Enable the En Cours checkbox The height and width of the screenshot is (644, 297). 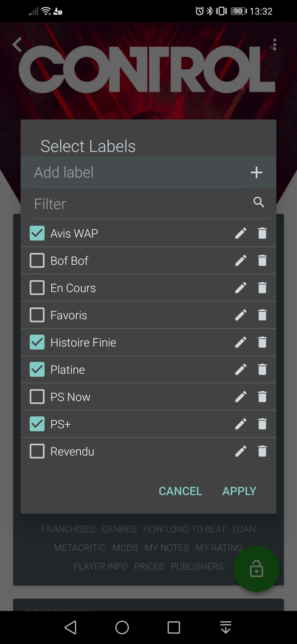pyautogui.click(x=37, y=288)
